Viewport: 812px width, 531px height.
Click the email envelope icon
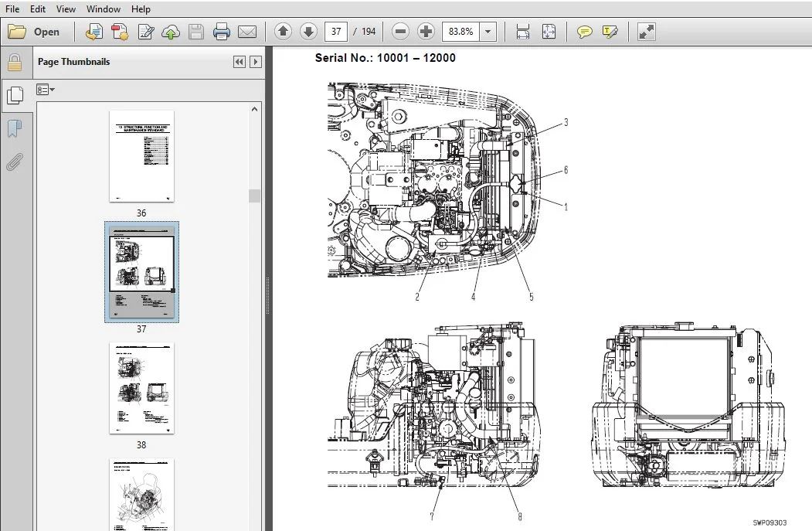pos(247,32)
